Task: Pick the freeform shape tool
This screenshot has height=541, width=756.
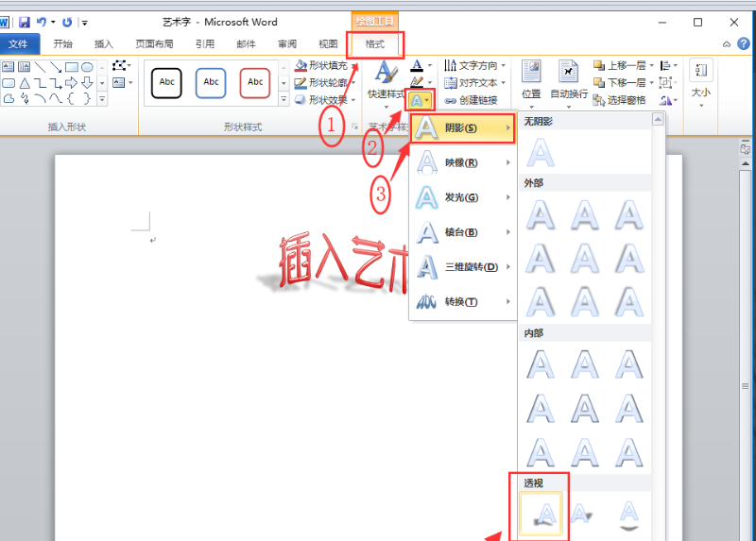Action: (x=9, y=99)
